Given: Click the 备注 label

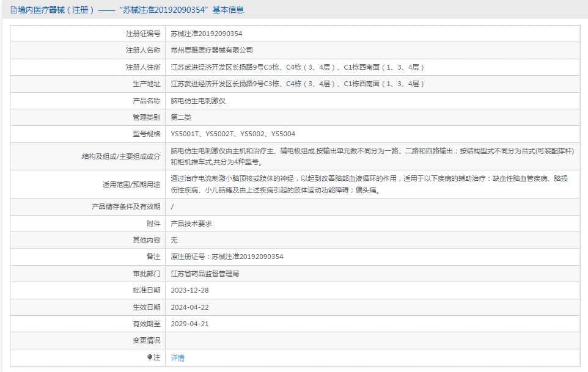Looking at the screenshot, I should point(153,257).
